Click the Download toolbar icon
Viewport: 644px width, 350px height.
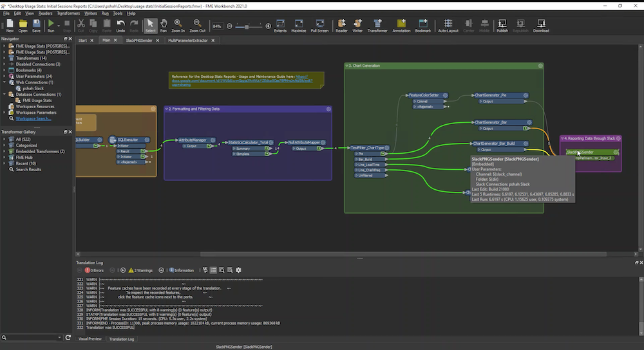[541, 26]
